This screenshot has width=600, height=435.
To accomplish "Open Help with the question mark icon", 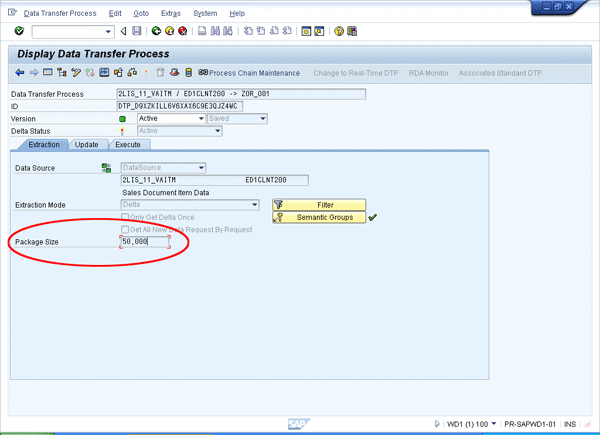I will tap(339, 31).
